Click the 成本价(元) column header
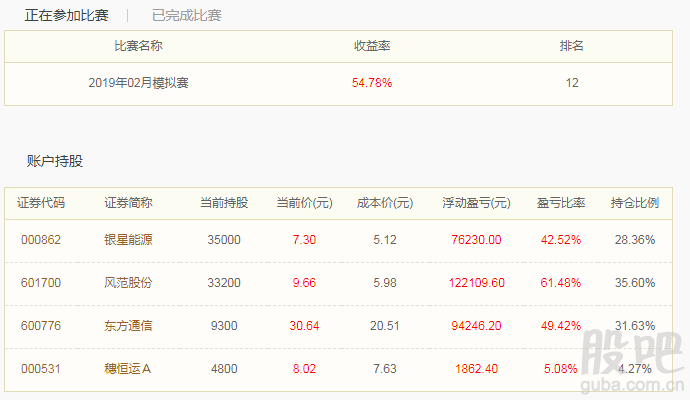This screenshot has height=400, width=690. [385, 203]
